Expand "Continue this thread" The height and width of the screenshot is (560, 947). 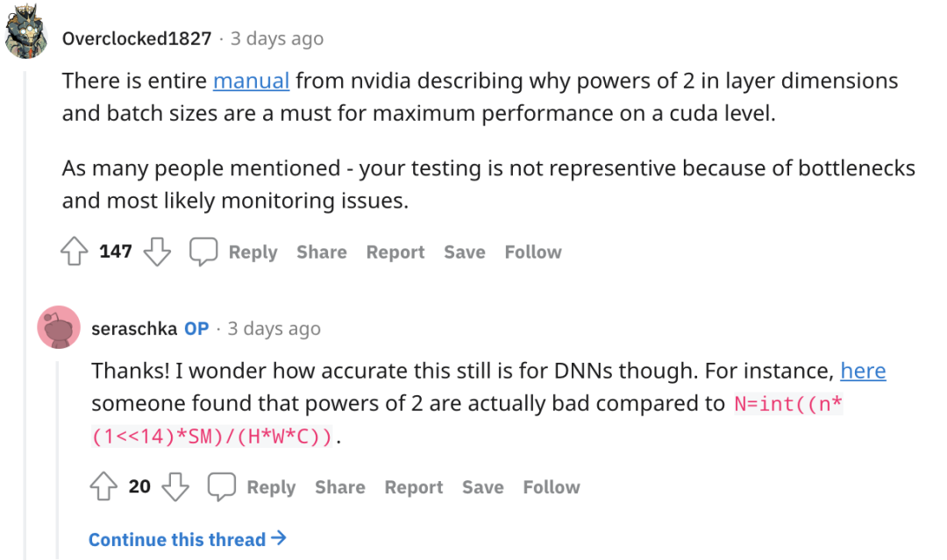187,539
